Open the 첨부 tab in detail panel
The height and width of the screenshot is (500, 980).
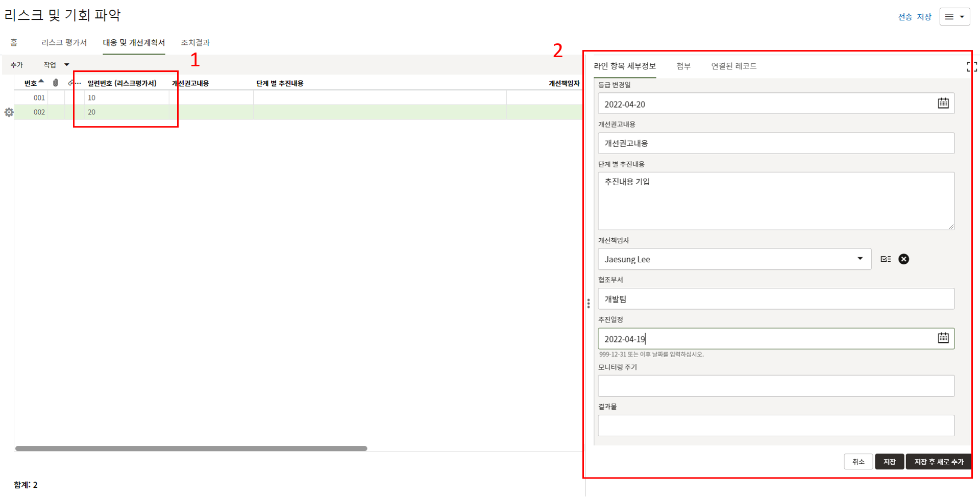683,66
